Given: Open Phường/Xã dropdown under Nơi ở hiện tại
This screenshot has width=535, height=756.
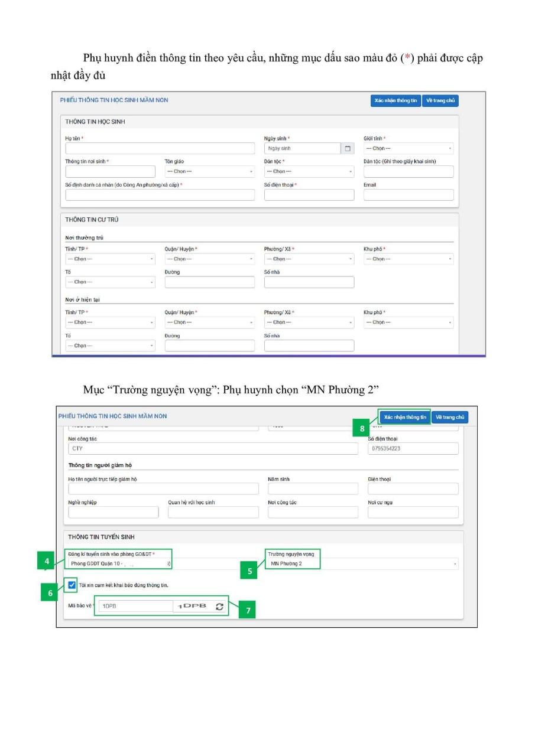Looking at the screenshot, I should click(309, 322).
